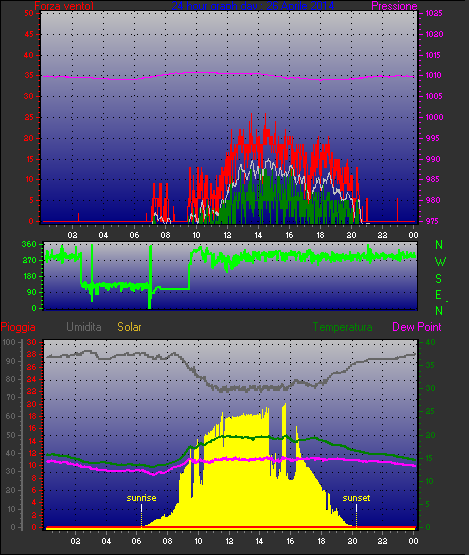Click the Umidita legend label
This screenshot has height=555, width=469.
84,327
